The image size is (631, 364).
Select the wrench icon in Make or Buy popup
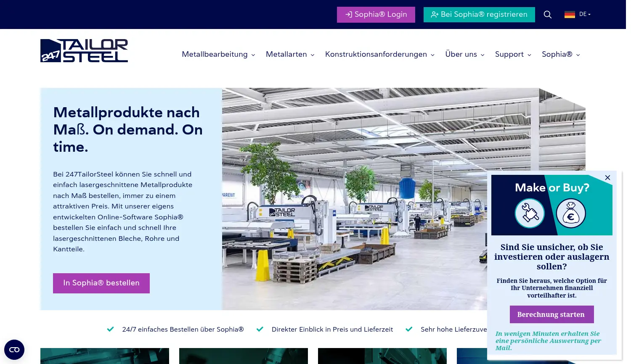(x=530, y=213)
